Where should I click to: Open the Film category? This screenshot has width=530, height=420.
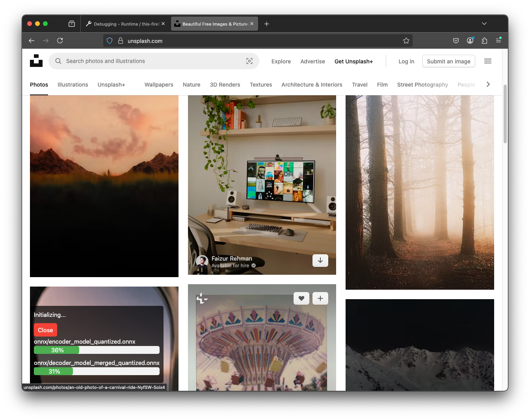tap(382, 85)
